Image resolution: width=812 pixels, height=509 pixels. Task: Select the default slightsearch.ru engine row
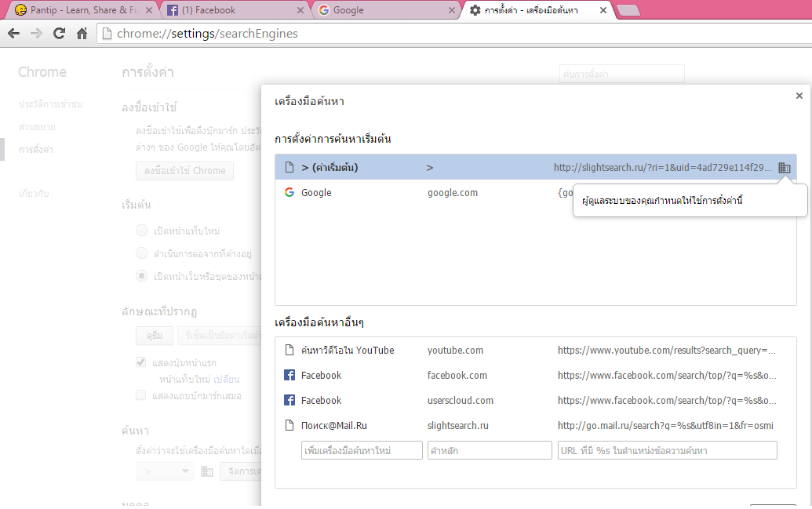[x=536, y=167]
